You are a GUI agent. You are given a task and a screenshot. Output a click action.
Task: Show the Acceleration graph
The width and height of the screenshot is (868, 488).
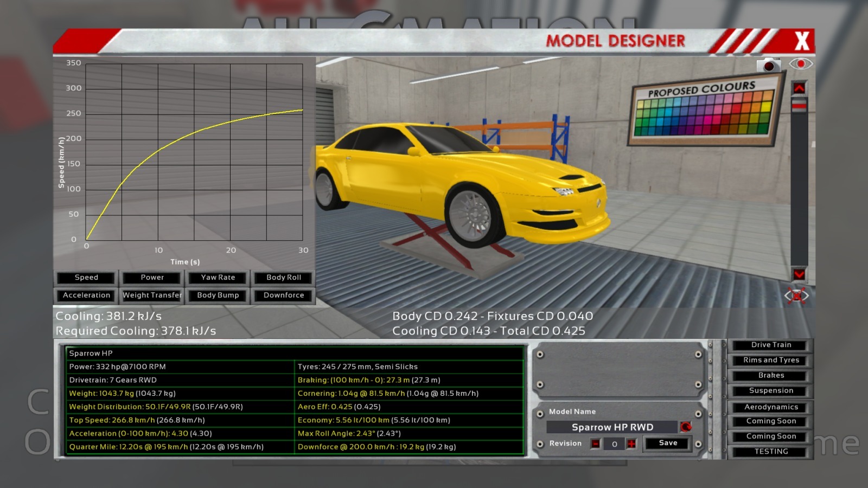pyautogui.click(x=86, y=296)
